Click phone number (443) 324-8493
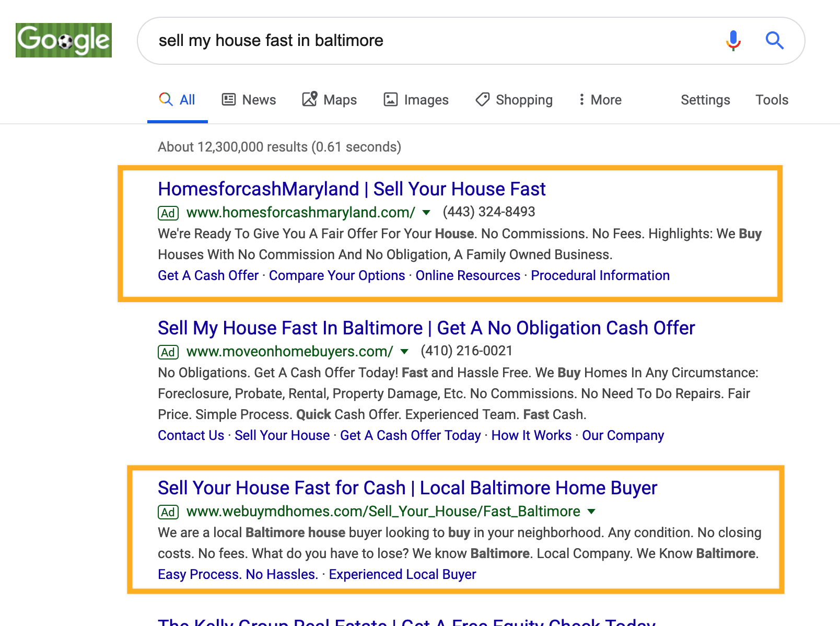The image size is (840, 626). tap(489, 212)
